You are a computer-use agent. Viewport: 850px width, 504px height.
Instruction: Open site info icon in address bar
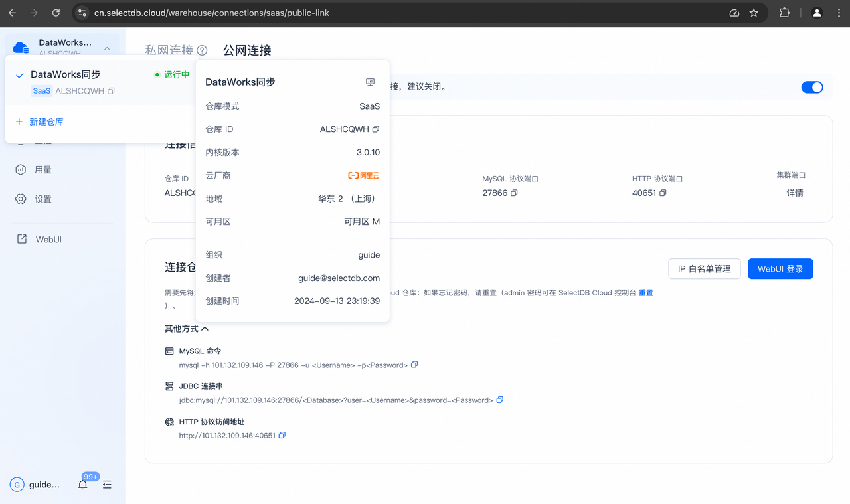tap(82, 13)
